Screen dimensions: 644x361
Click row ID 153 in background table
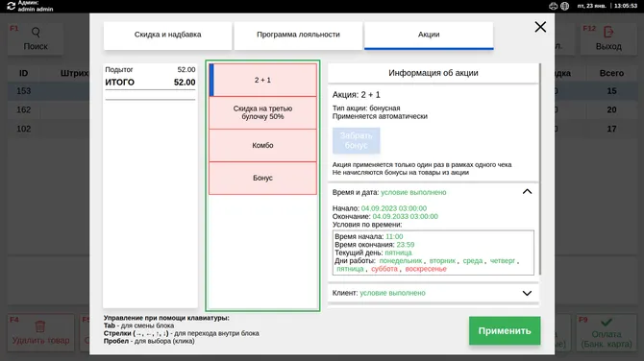click(x=23, y=91)
